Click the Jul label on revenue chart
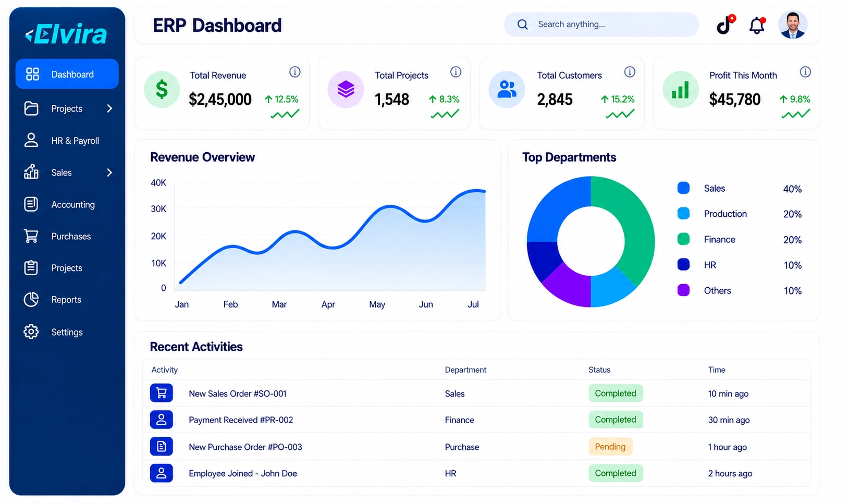Viewport: 848px width, 504px height. (x=473, y=304)
